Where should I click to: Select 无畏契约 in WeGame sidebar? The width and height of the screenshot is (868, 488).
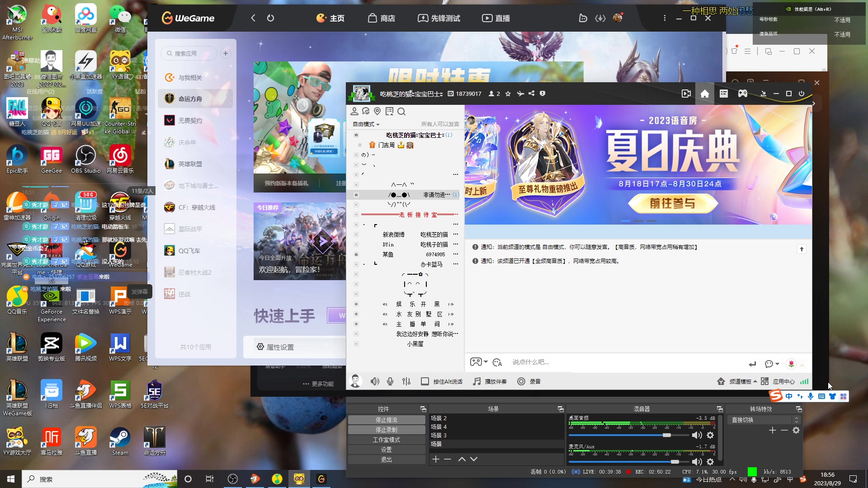click(x=195, y=120)
